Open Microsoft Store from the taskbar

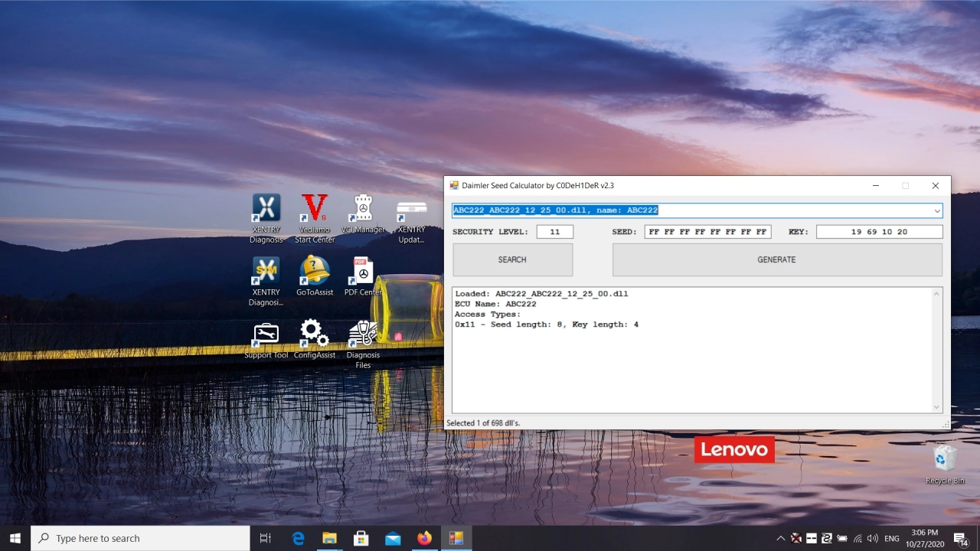[361, 538]
